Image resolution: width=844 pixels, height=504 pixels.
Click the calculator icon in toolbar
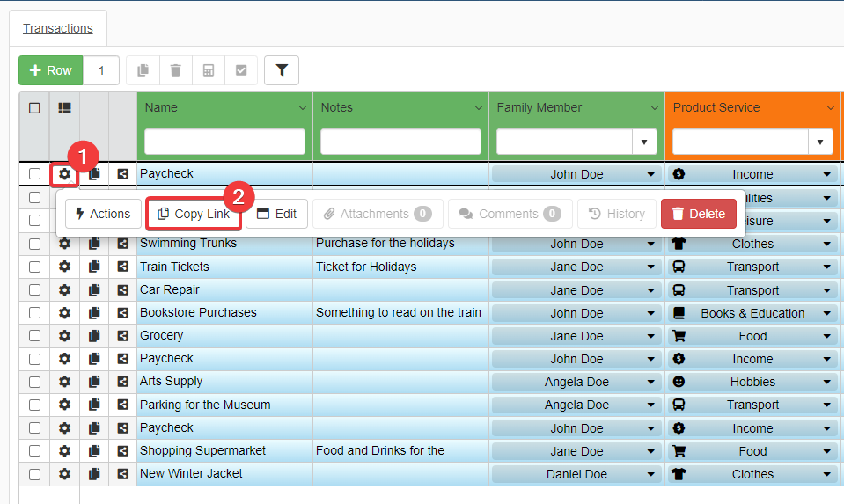point(209,70)
